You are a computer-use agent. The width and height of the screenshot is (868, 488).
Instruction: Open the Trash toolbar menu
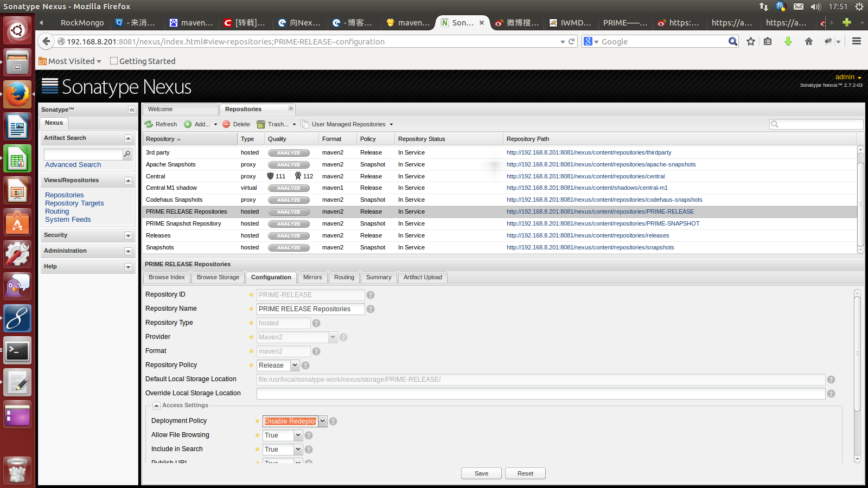(277, 124)
